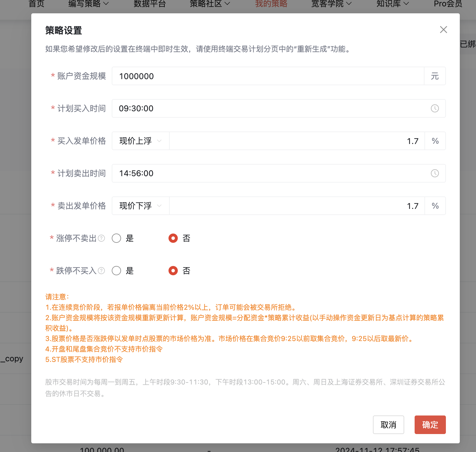This screenshot has width=476, height=452.
Task: Click the 账户资金规模 input field
Action: (x=268, y=76)
